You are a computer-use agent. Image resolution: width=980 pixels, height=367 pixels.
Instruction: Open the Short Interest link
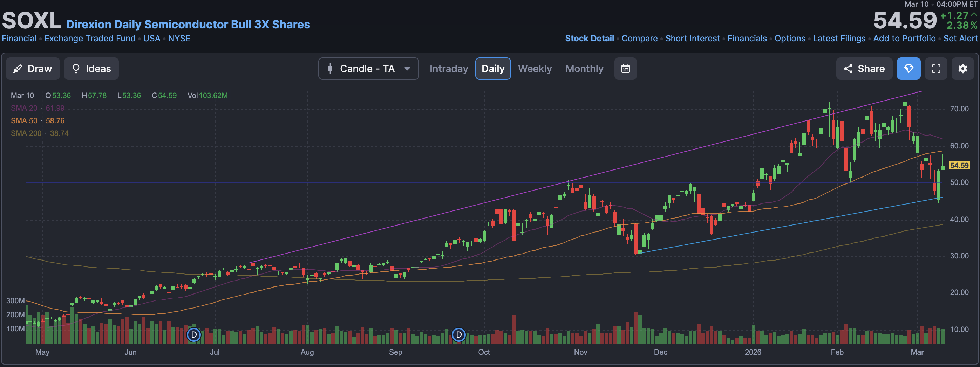coord(692,39)
